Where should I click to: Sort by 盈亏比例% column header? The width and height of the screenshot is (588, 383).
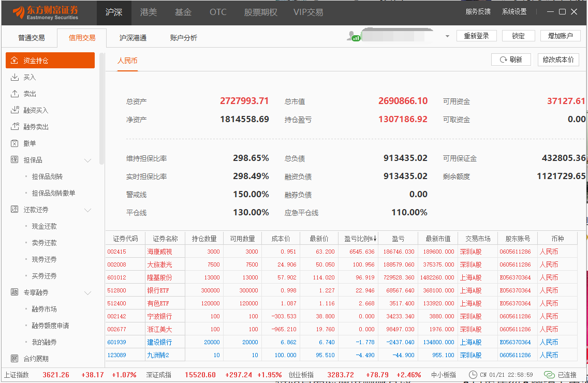point(360,239)
